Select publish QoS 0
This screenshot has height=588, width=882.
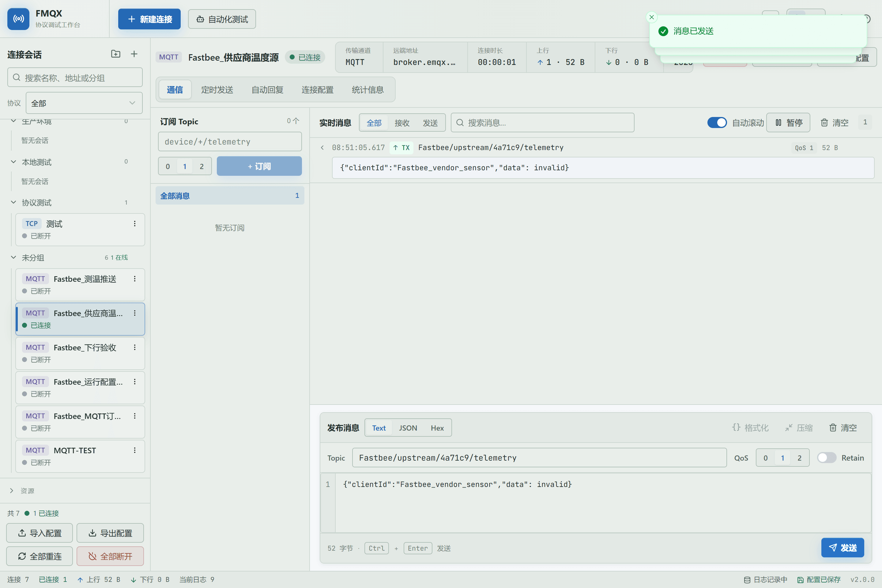click(765, 458)
